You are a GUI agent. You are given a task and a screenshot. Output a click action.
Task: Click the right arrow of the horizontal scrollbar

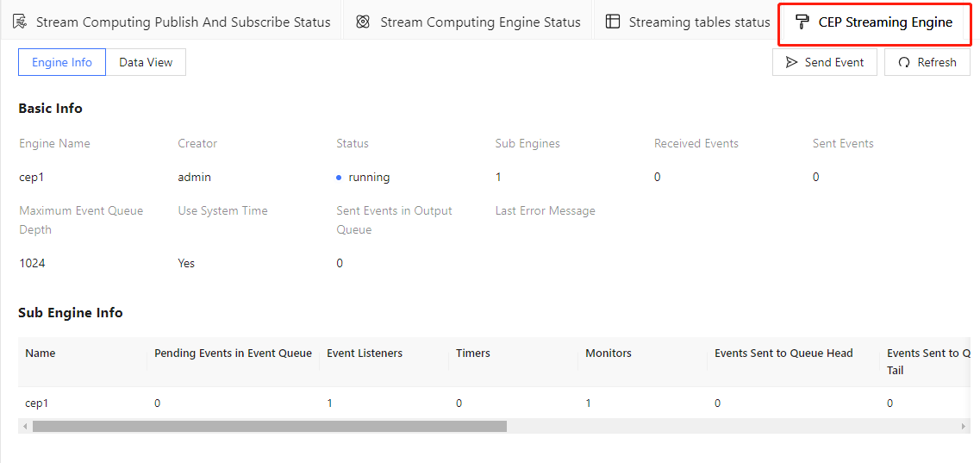964,426
